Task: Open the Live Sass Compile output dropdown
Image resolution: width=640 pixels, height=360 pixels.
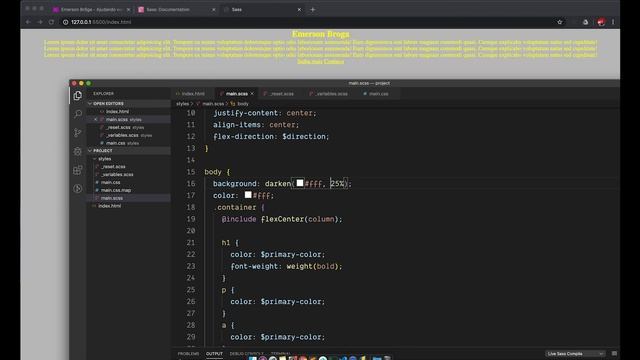Action: 575,353
